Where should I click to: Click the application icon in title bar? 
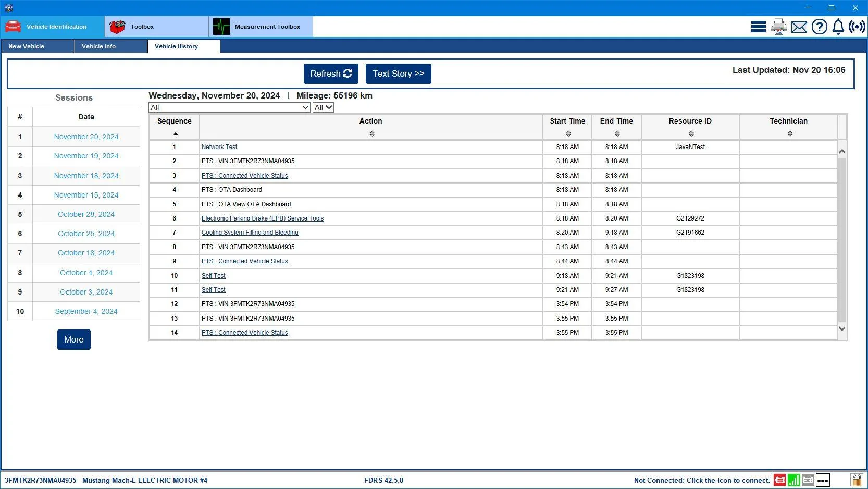pos(8,8)
